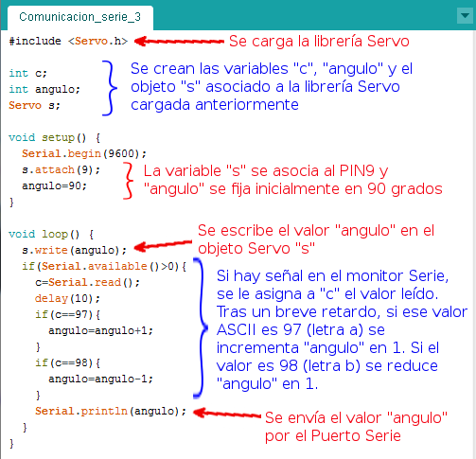Image resolution: width=476 pixels, height=459 pixels.
Task: Click the 'int angulo;' declaration line
Action: tap(44, 90)
